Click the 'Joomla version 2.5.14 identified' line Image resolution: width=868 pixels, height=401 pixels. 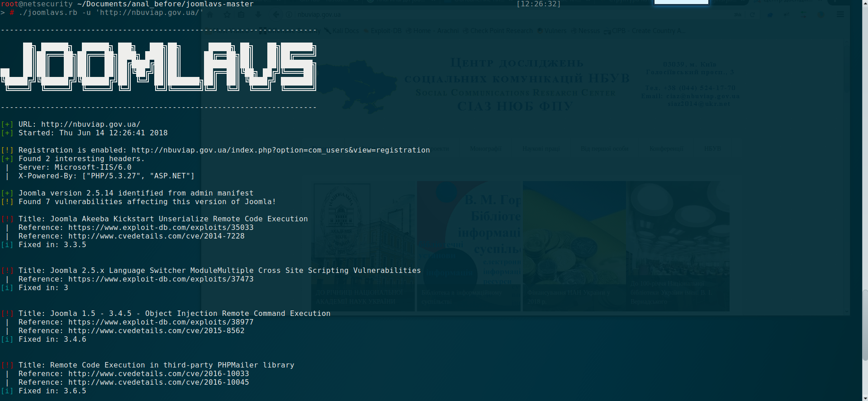click(136, 193)
